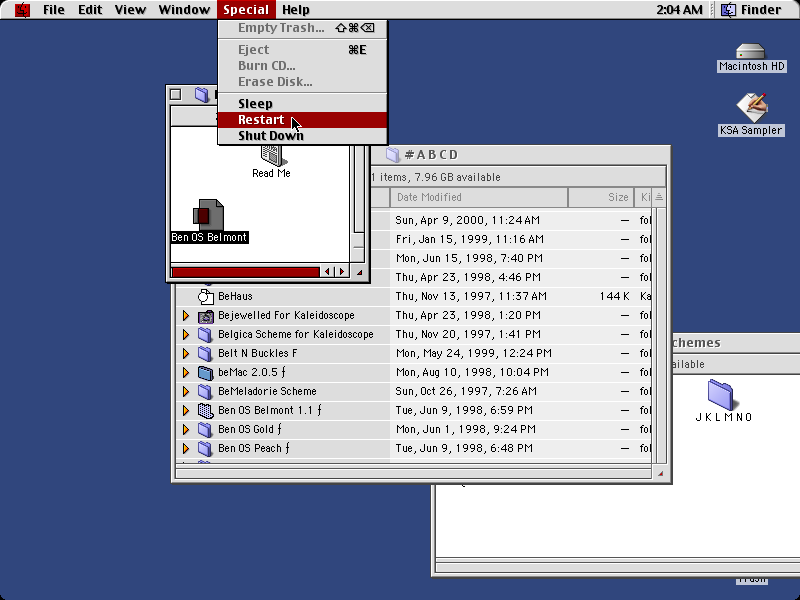Click the # A B C D window title bar
This screenshot has width=800, height=600.
(520, 155)
